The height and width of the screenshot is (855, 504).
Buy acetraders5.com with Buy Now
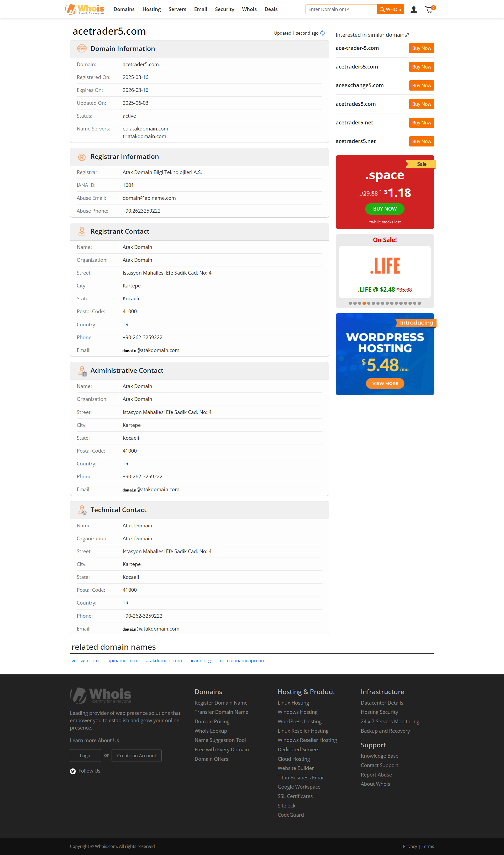tap(422, 67)
